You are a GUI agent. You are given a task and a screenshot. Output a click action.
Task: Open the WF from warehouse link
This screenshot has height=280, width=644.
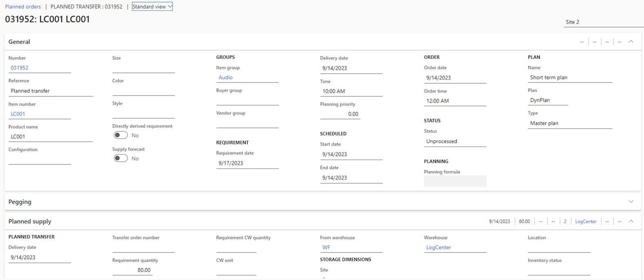[x=326, y=247]
